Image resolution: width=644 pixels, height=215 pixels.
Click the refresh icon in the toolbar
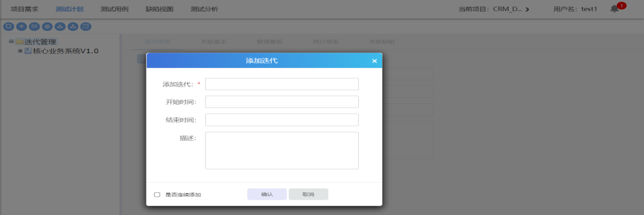pos(9,26)
